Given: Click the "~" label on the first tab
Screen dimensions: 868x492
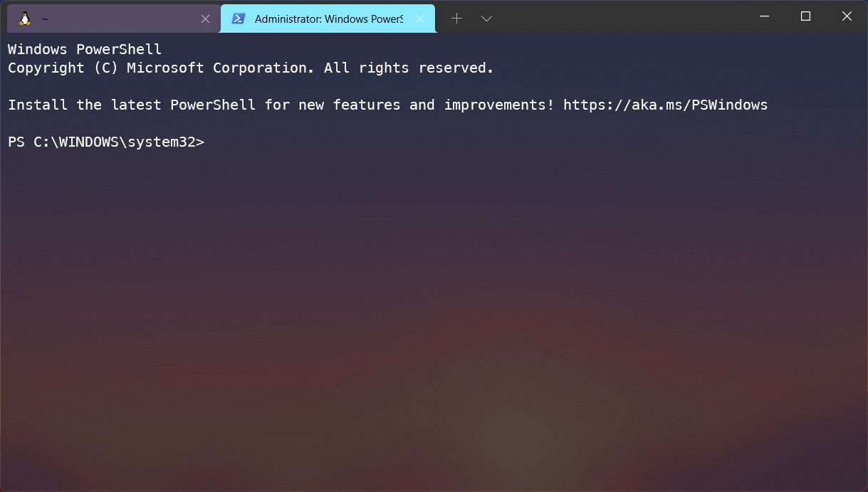Looking at the screenshot, I should (x=43, y=18).
